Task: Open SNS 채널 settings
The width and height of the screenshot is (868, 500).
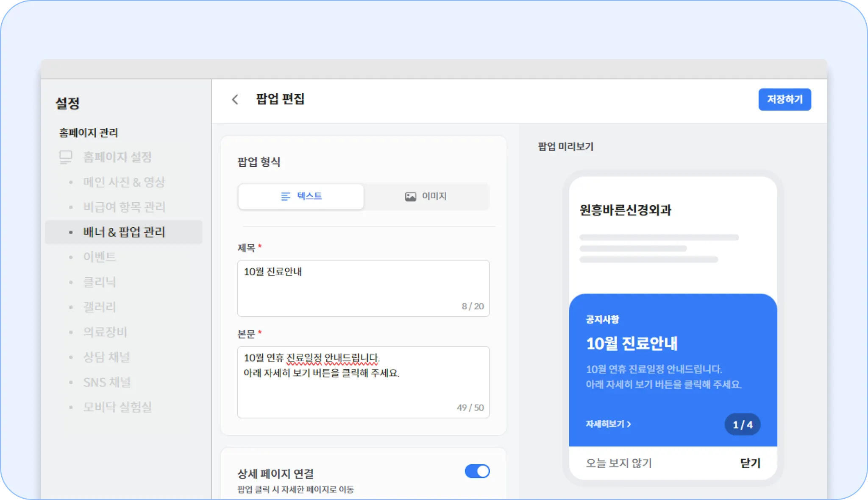Action: click(x=107, y=382)
